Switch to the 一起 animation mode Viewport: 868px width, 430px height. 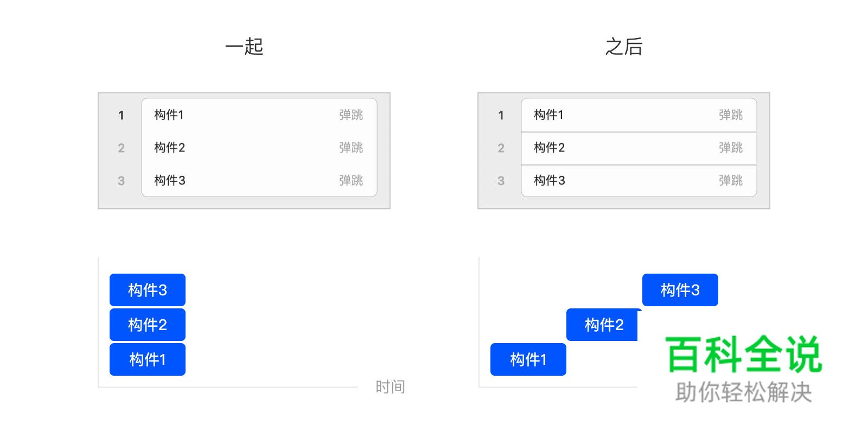tap(244, 47)
